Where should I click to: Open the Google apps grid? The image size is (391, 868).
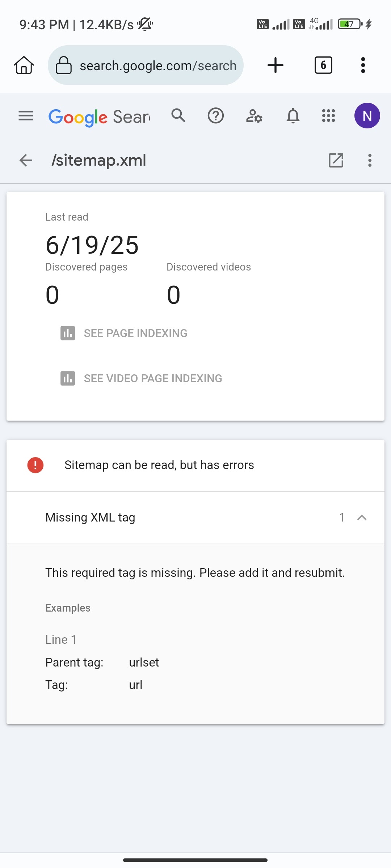[x=328, y=116]
